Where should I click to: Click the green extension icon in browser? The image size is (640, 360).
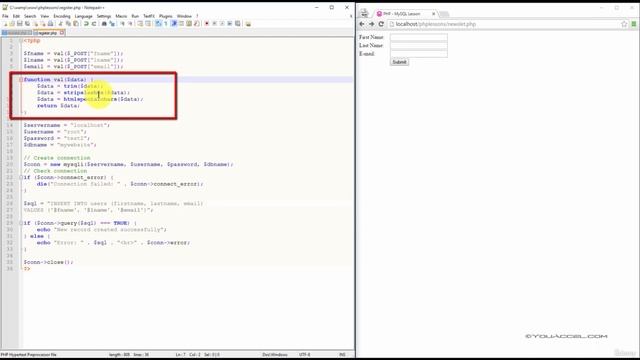pos(634,24)
